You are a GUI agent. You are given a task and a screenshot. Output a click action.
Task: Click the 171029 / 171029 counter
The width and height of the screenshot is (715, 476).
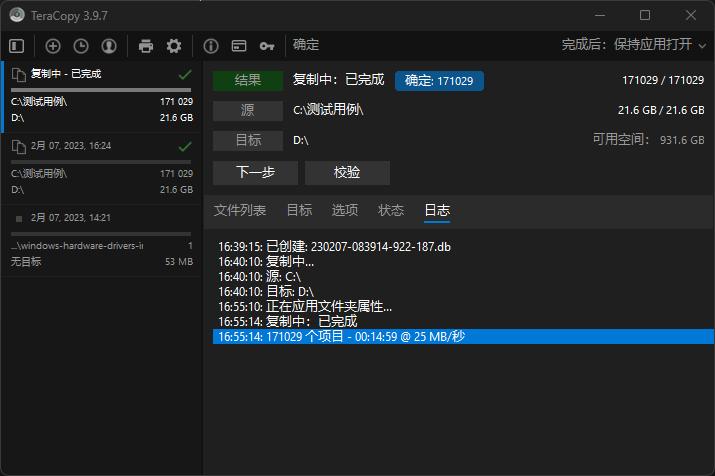click(663, 80)
